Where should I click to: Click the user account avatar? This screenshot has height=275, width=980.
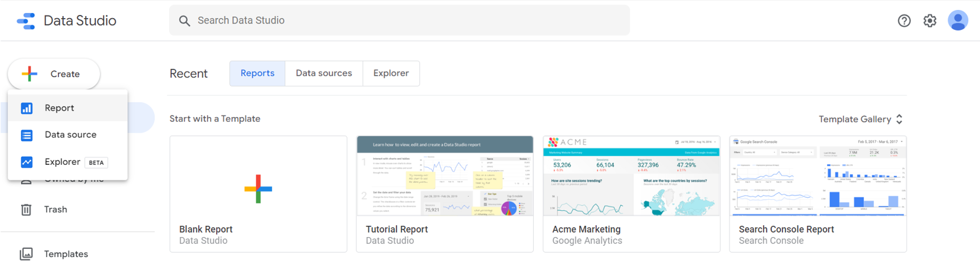(958, 21)
